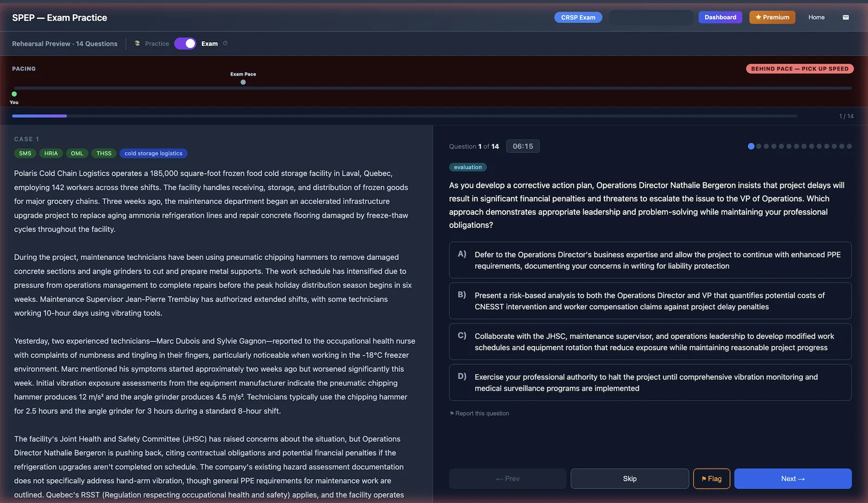The height and width of the screenshot is (503, 868).
Task: Click the SPEP — Exam Practice title
Action: pyautogui.click(x=60, y=17)
